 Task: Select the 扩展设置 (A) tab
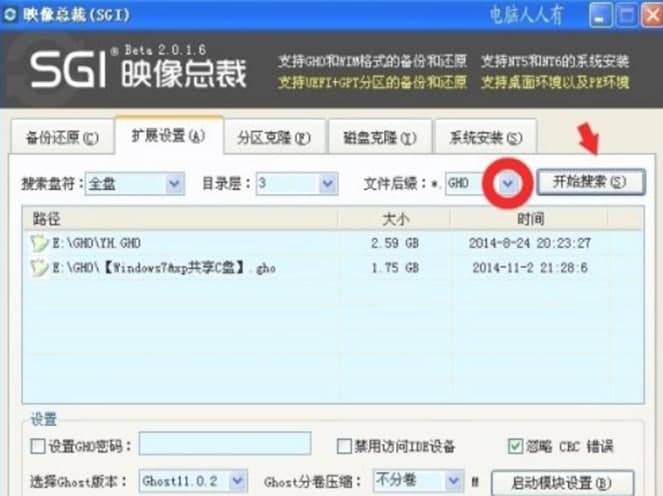[x=169, y=136]
